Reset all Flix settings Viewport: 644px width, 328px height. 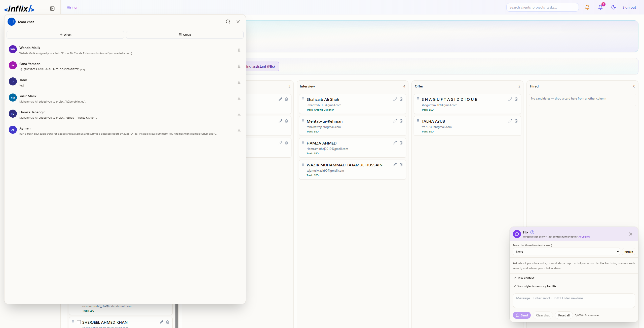(x=564, y=315)
